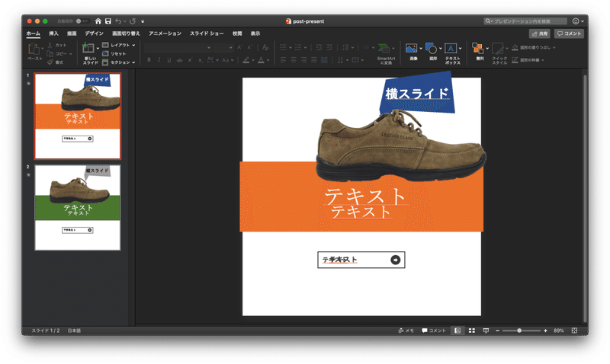Open the quick access toolbar customize arrow

[x=143, y=21]
